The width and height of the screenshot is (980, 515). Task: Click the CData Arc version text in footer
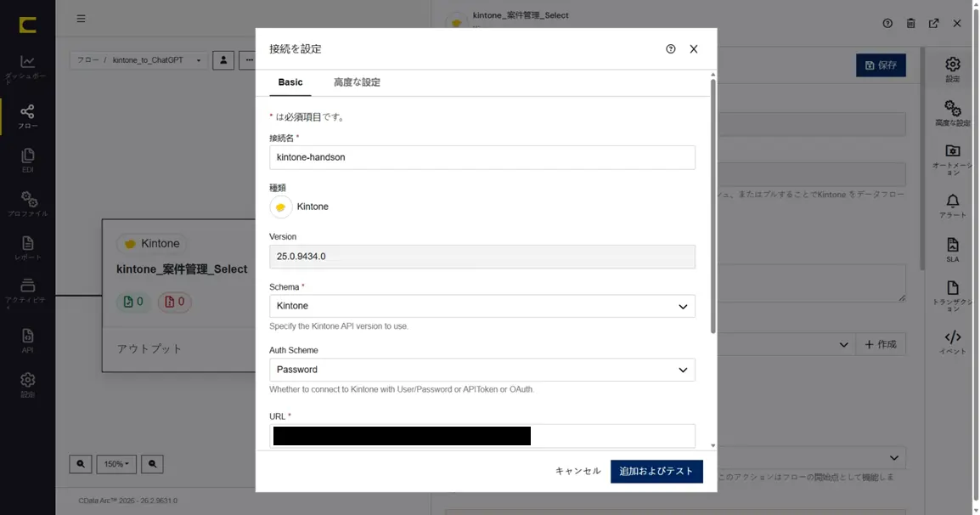click(x=127, y=501)
